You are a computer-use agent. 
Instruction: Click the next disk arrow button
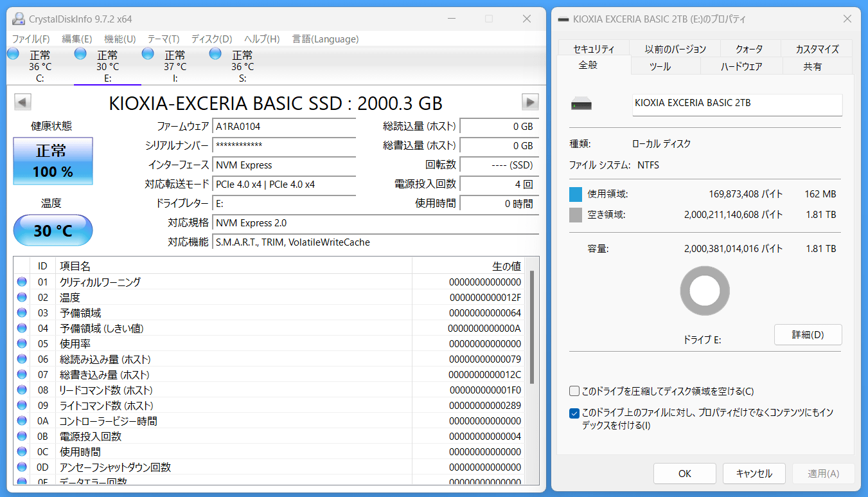click(x=530, y=102)
